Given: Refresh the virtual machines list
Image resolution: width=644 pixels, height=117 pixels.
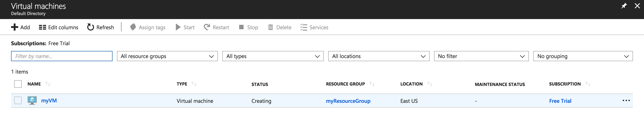Looking at the screenshot, I should pyautogui.click(x=101, y=27).
